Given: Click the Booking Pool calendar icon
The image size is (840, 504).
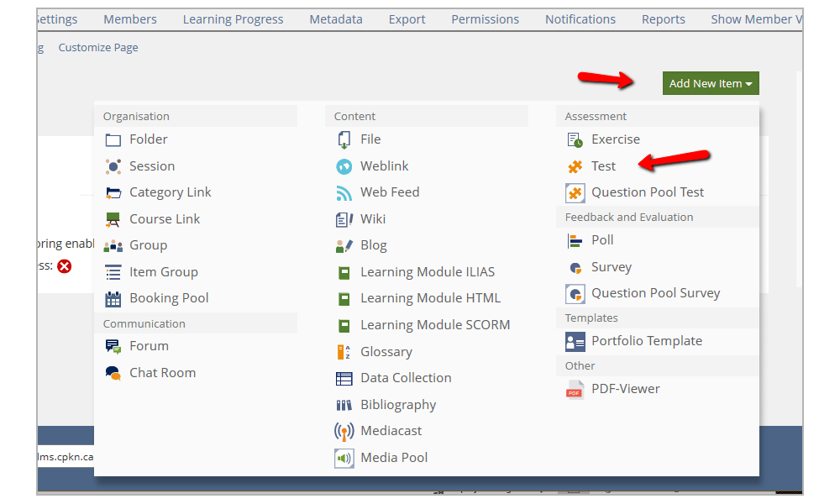Looking at the screenshot, I should (x=113, y=299).
